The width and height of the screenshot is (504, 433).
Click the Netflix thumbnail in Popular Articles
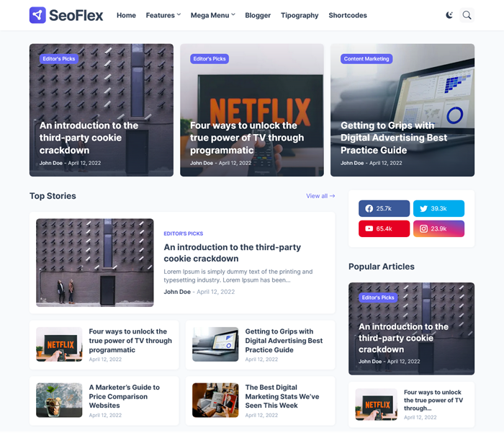(376, 404)
